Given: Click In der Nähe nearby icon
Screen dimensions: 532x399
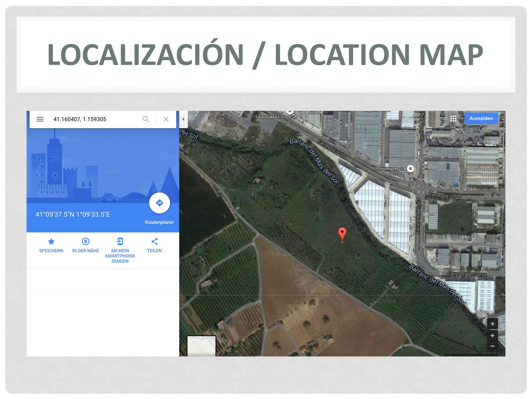Looking at the screenshot, I should click(x=86, y=242).
